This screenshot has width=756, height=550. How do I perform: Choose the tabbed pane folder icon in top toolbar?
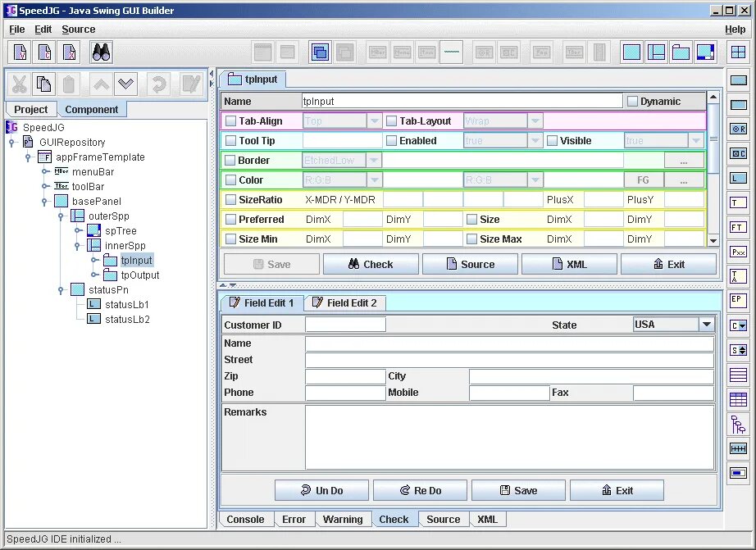681,52
